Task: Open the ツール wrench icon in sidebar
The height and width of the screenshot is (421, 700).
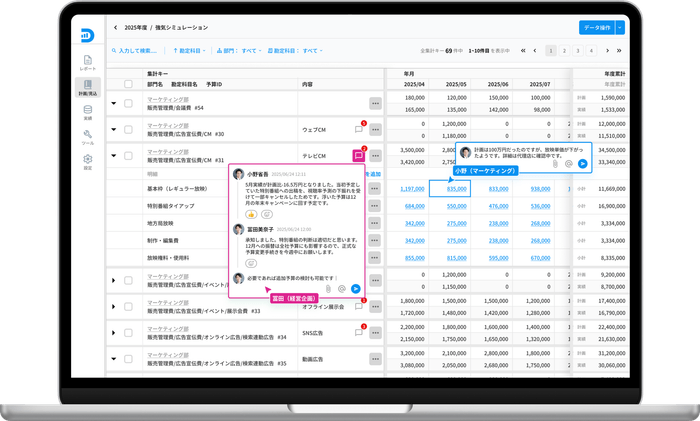Action: tap(87, 137)
